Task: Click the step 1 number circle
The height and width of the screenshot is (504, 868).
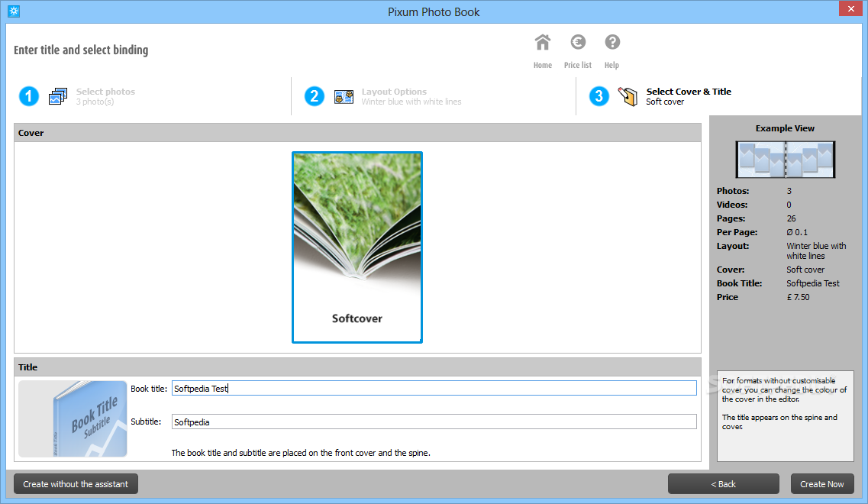Action: coord(29,96)
